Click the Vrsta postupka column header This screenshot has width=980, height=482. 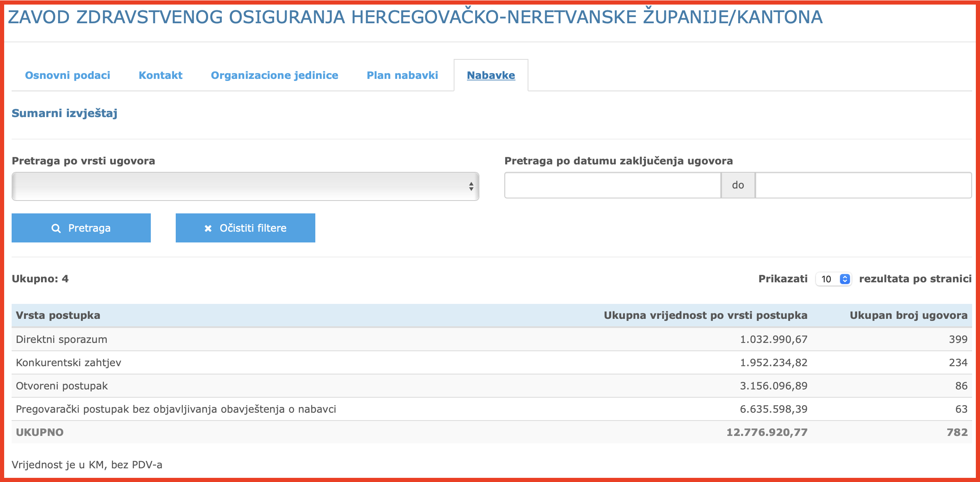[x=58, y=316]
